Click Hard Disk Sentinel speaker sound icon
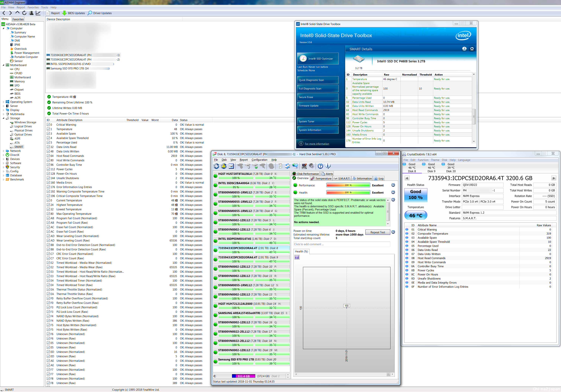This screenshot has width=561, height=392. pyautogui.click(x=311, y=166)
